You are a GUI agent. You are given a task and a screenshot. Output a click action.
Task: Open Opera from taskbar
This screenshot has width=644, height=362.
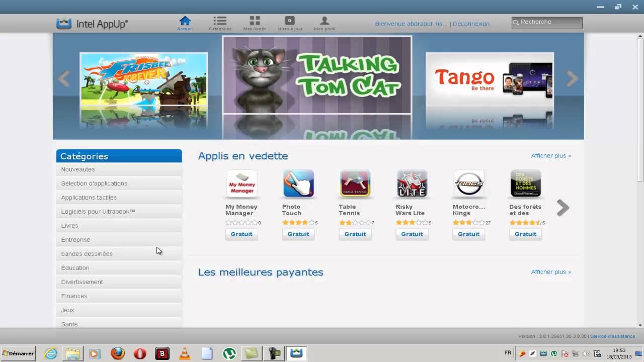click(140, 353)
